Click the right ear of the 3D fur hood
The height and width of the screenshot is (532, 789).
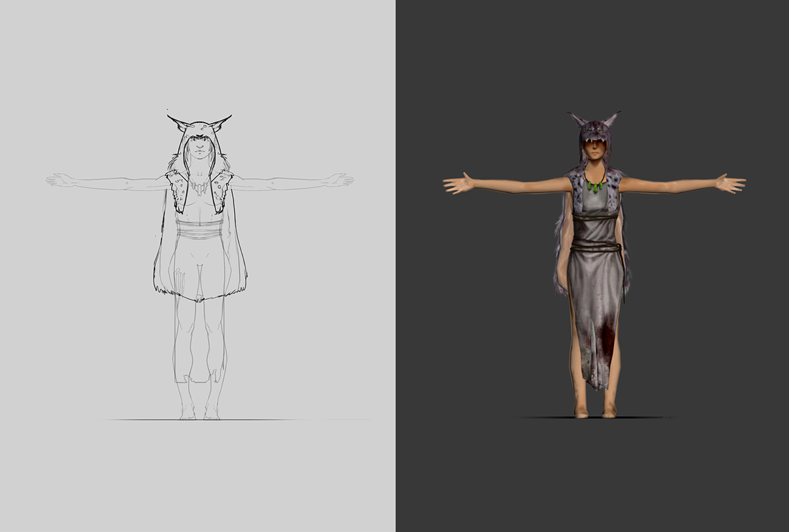611,120
